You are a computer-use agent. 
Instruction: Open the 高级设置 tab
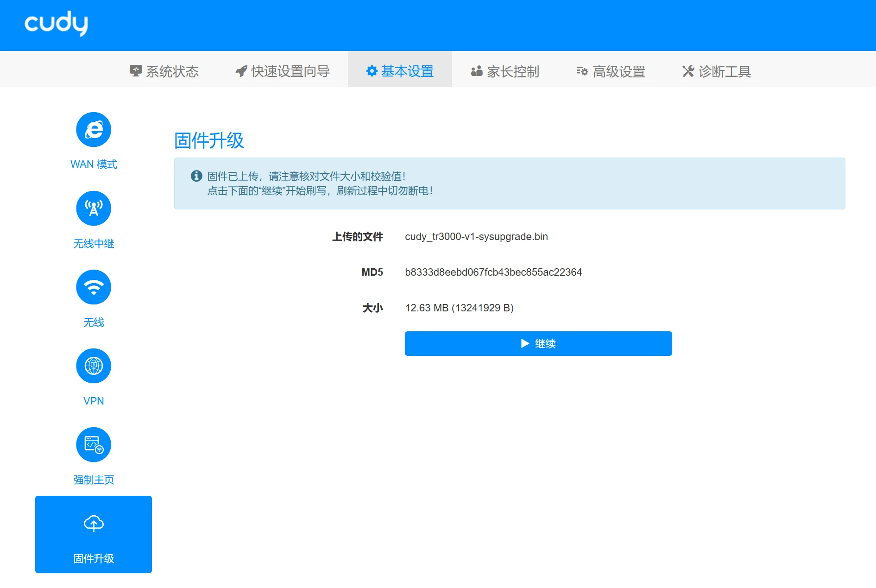[611, 71]
